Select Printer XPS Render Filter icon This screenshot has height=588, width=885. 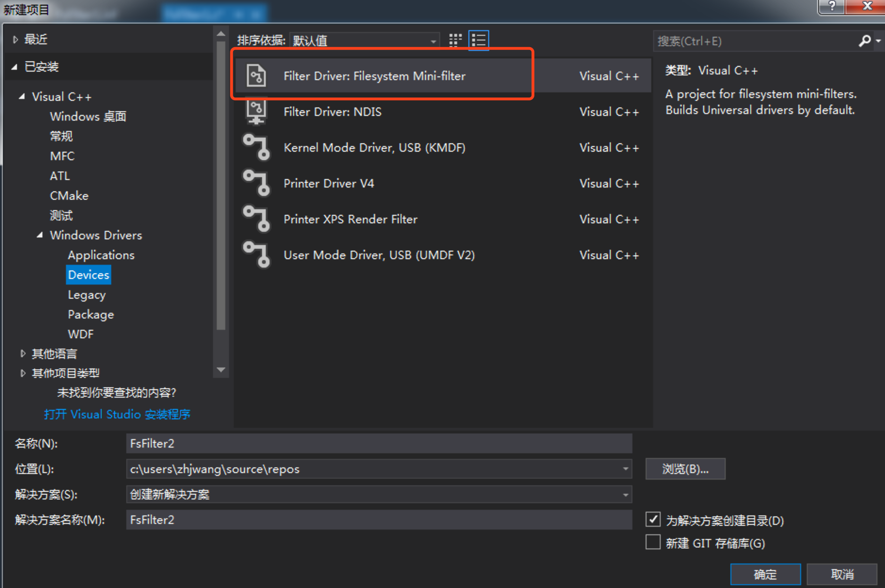click(x=256, y=219)
